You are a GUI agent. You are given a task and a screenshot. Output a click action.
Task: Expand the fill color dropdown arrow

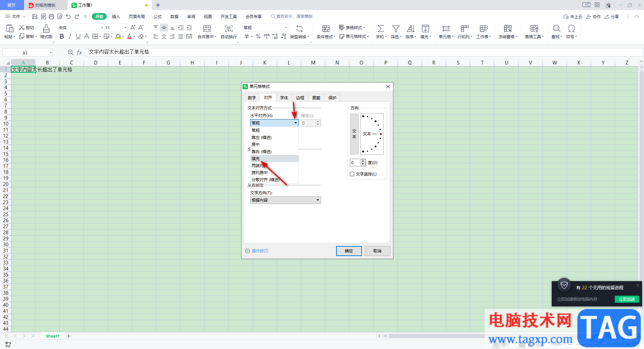coord(123,36)
